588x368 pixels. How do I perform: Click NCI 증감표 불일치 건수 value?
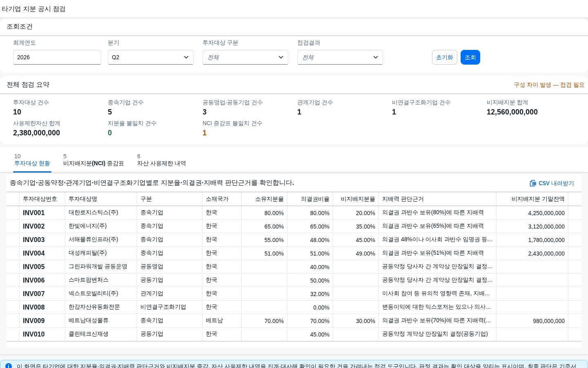coord(205,133)
